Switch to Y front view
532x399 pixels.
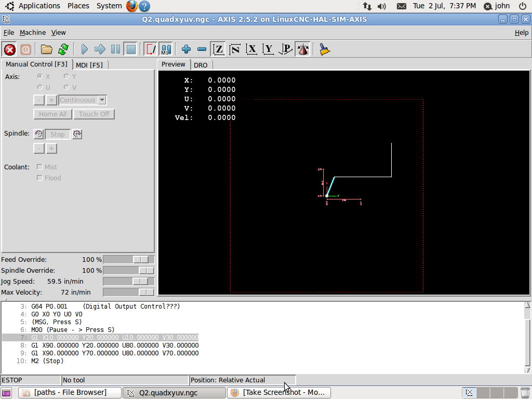click(x=269, y=49)
